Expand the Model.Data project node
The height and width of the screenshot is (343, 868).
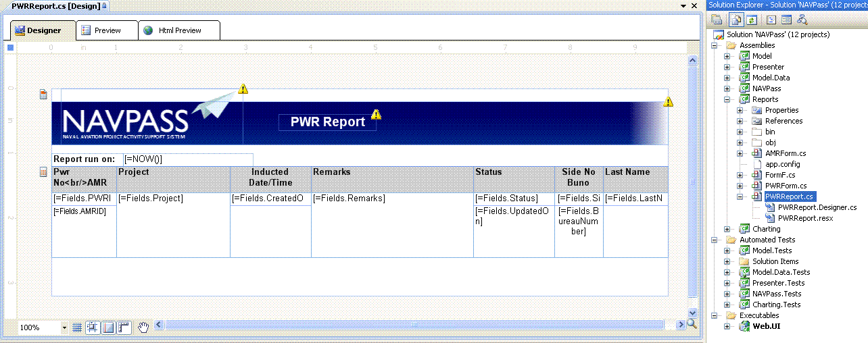point(727,78)
